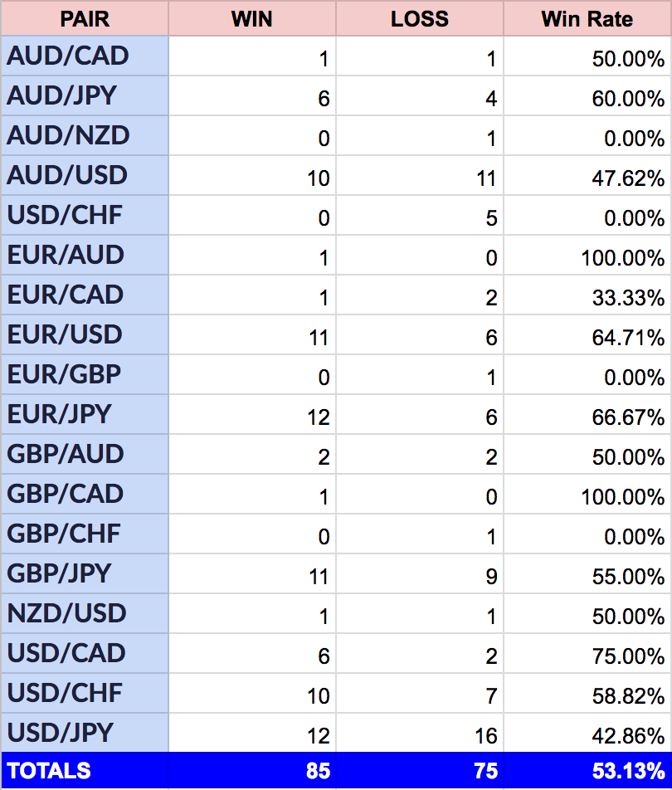Click the AUD/CAD pair cell
The image size is (672, 790).
[85, 56]
